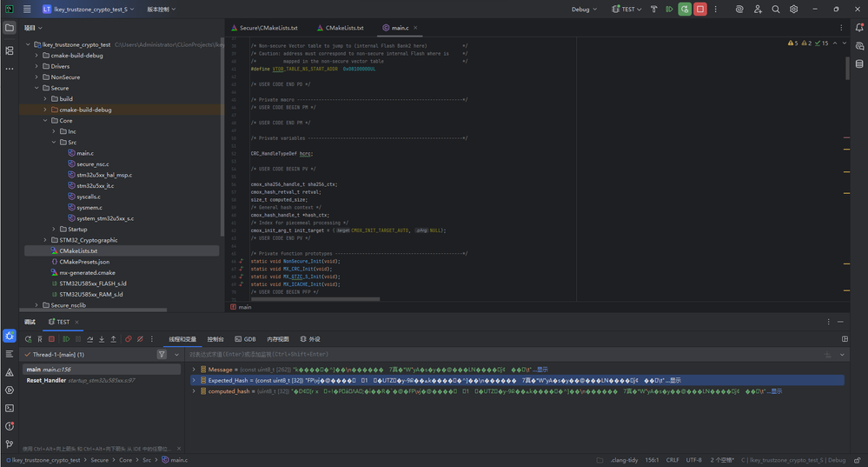Expand the Expected_Hash variable node
The width and height of the screenshot is (868, 467).
(194, 380)
